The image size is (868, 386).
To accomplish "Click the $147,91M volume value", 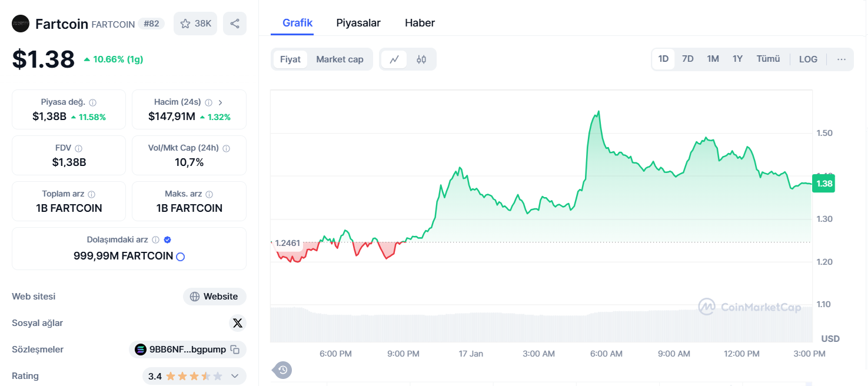I will [x=172, y=117].
